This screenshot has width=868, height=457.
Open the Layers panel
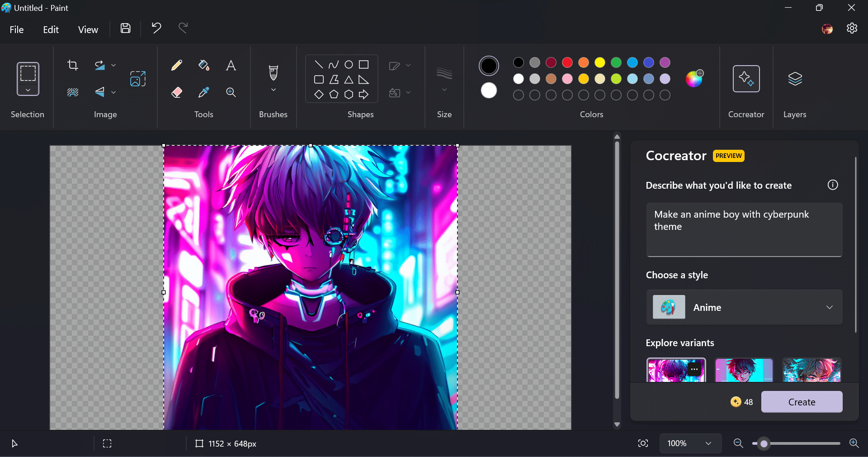tap(795, 79)
